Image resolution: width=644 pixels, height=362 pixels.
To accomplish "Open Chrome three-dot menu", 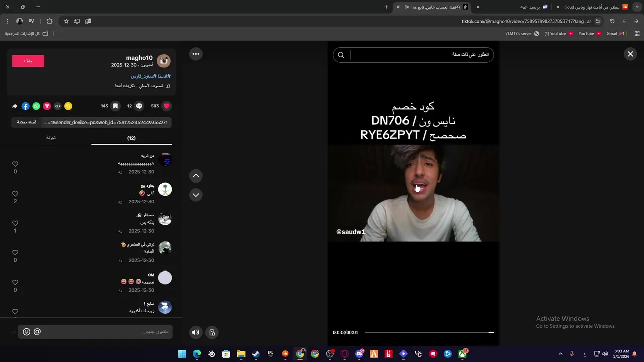I will 7,21.
